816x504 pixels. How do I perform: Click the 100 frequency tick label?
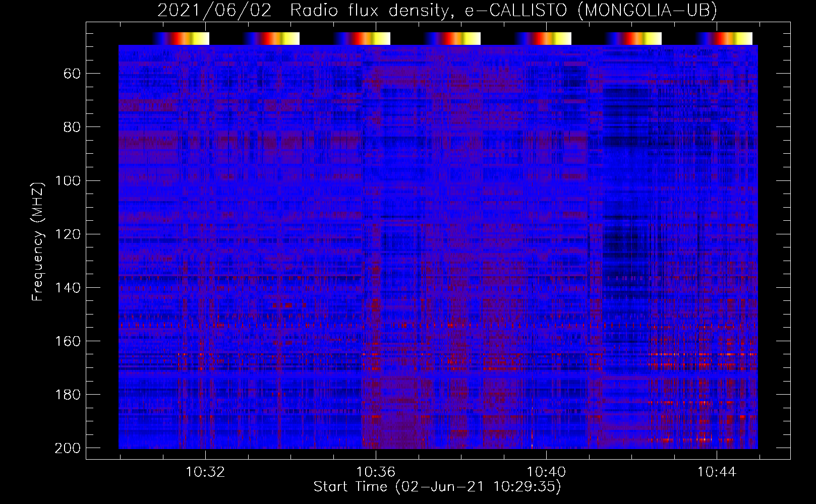pyautogui.click(x=68, y=181)
